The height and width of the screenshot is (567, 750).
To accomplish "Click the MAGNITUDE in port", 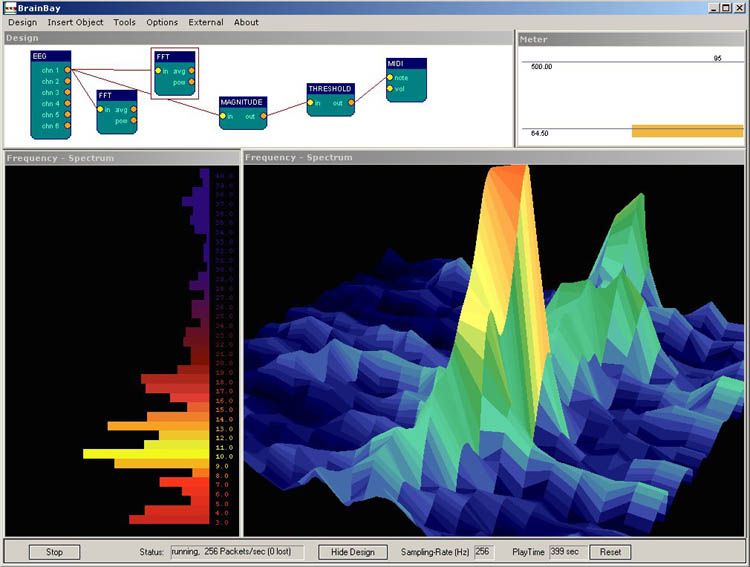I will [224, 116].
